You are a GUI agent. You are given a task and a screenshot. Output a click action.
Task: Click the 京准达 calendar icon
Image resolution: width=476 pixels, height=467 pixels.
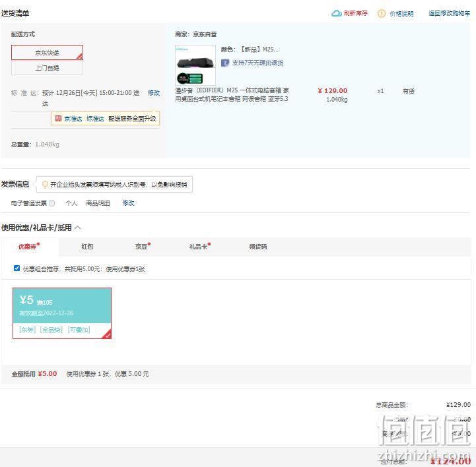click(x=58, y=119)
